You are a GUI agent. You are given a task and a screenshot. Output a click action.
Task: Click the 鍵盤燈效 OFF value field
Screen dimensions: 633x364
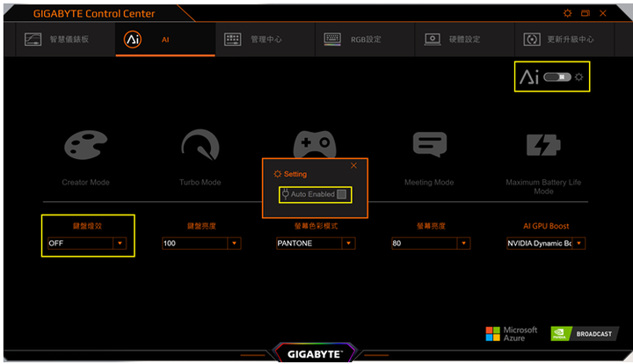tap(80, 244)
